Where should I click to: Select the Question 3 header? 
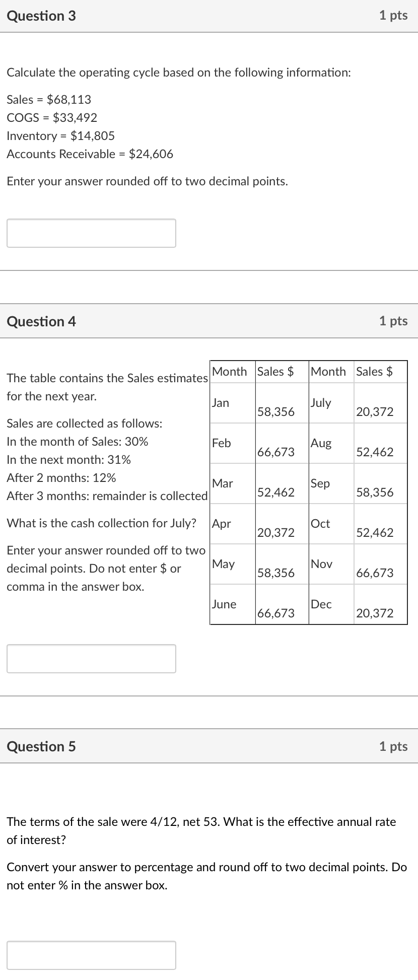[x=42, y=16]
